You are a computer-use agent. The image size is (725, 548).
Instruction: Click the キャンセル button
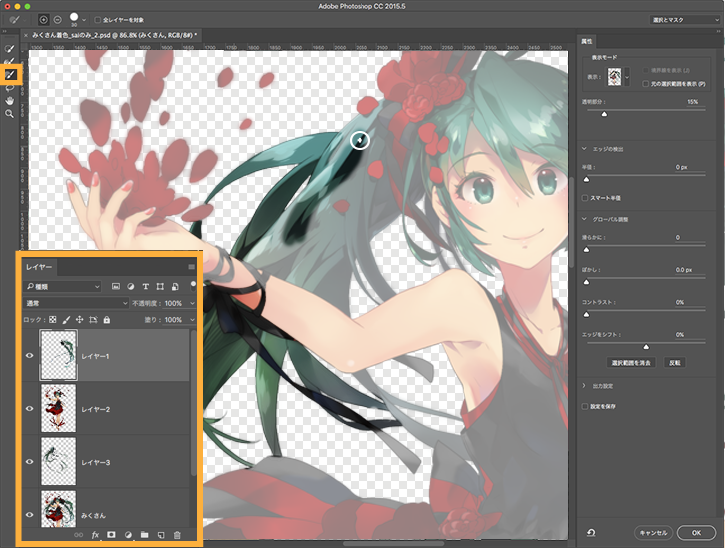pos(653,533)
